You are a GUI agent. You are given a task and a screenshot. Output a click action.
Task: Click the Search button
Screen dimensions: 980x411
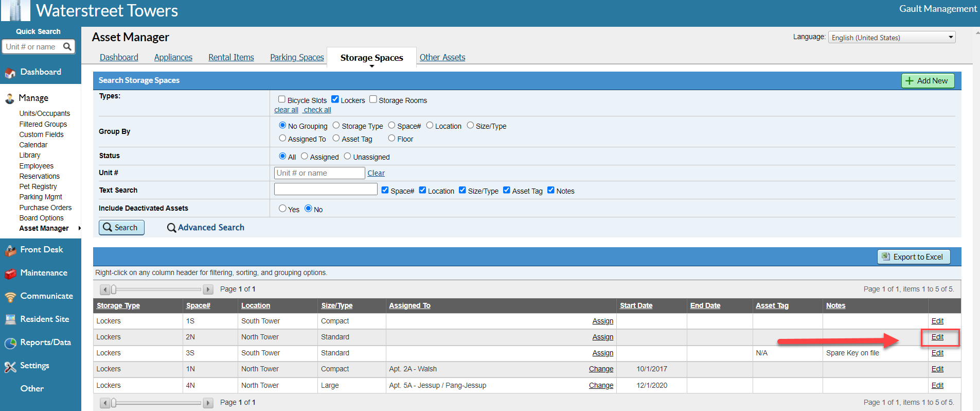(x=121, y=228)
